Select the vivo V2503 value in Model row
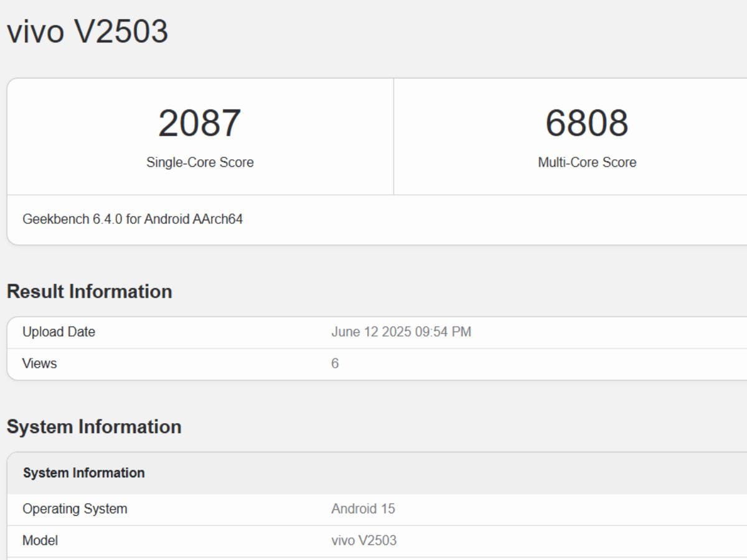Screen dimensions: 747x560 (x=364, y=540)
